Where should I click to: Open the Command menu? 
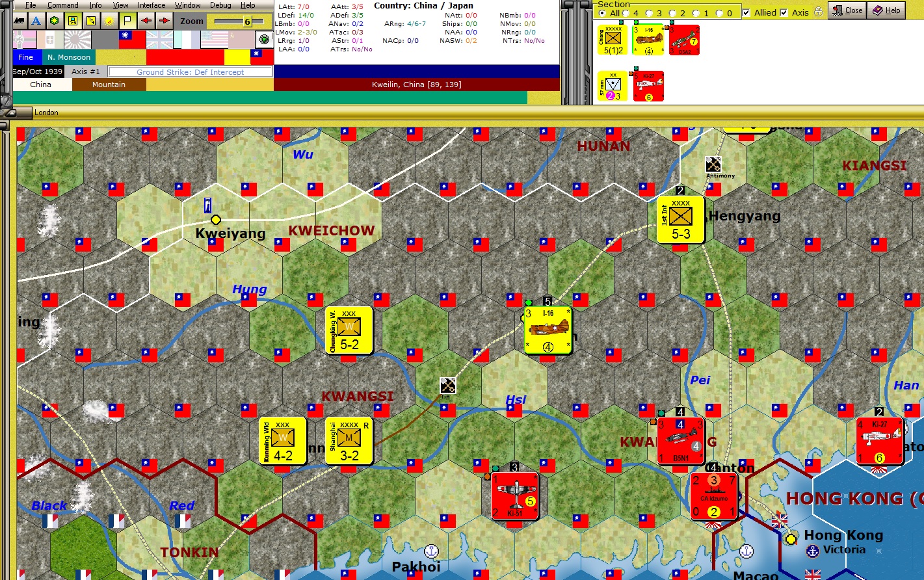62,5
